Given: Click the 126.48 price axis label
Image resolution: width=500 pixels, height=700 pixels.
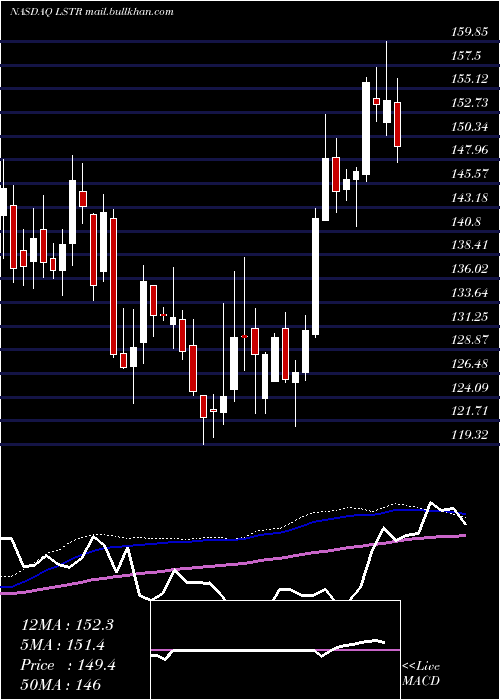Looking at the screenshot, I should [x=470, y=364].
